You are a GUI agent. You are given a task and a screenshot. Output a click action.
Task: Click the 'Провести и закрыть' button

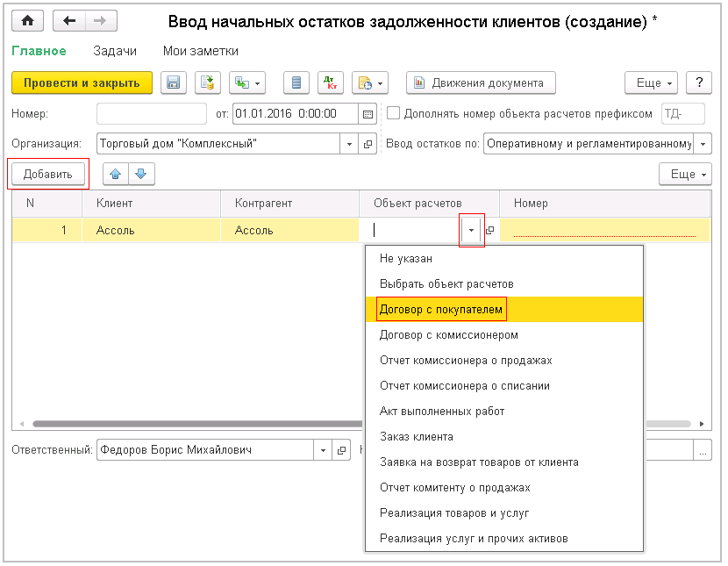point(80,82)
